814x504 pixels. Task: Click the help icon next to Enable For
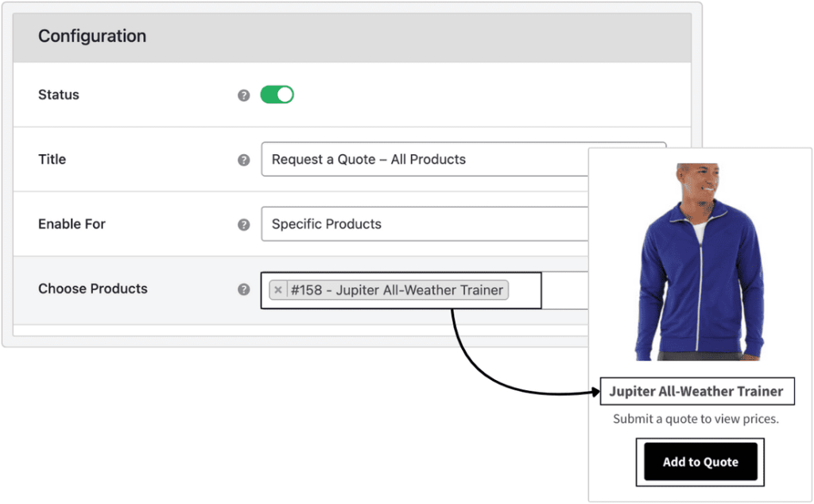tap(243, 225)
